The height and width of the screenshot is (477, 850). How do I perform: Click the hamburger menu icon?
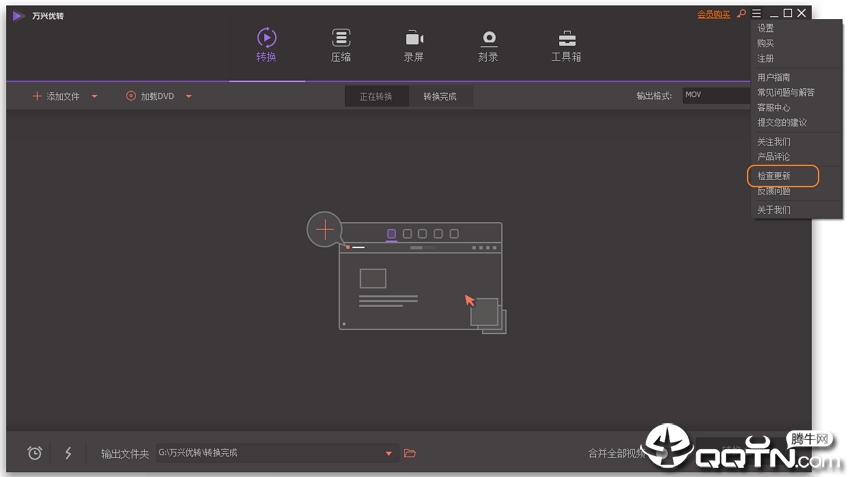756,13
